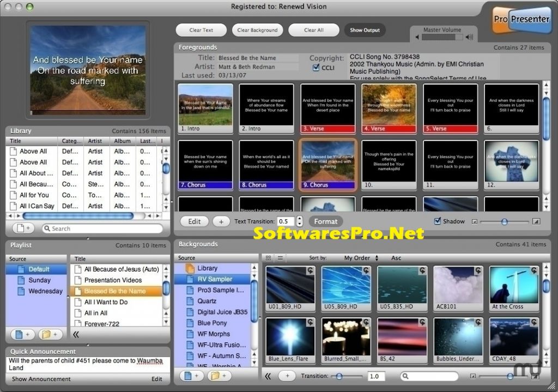
Task: Click the Clear Background button
Action: [257, 30]
